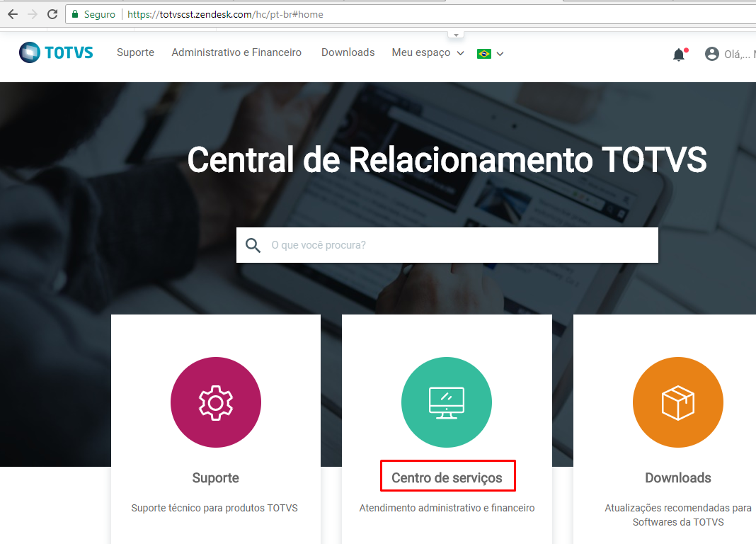The image size is (756, 544).
Task: Click the Suporte card title
Action: coord(215,478)
